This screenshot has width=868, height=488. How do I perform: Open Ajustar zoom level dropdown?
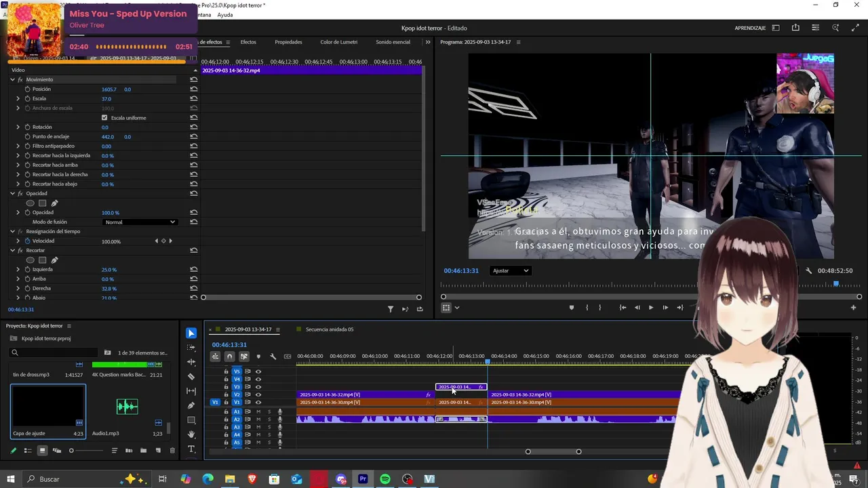point(510,270)
